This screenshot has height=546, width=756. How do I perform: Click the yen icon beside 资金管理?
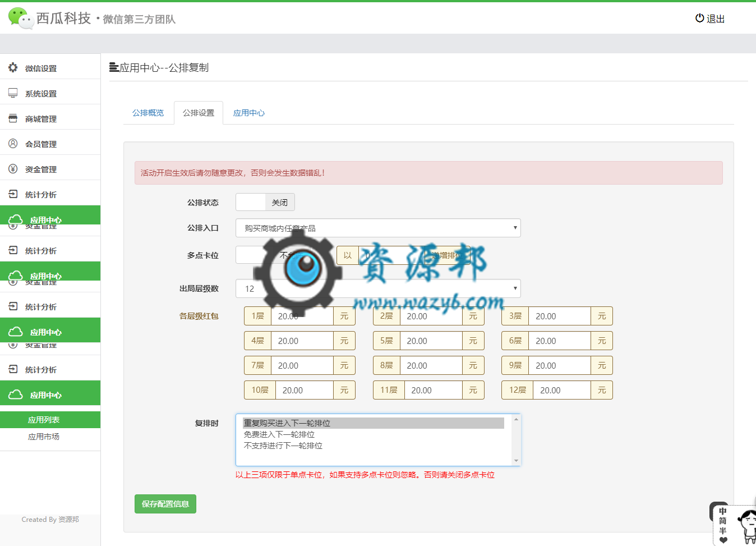click(13, 169)
